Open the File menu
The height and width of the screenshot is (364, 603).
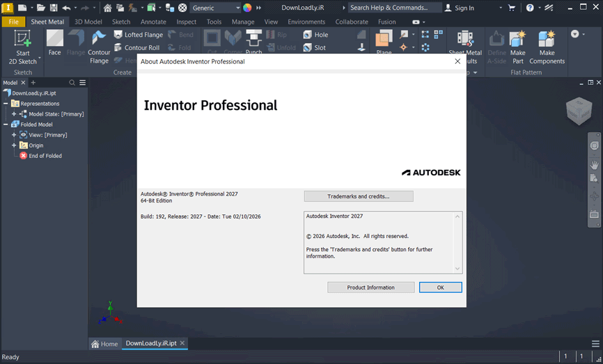[13, 22]
